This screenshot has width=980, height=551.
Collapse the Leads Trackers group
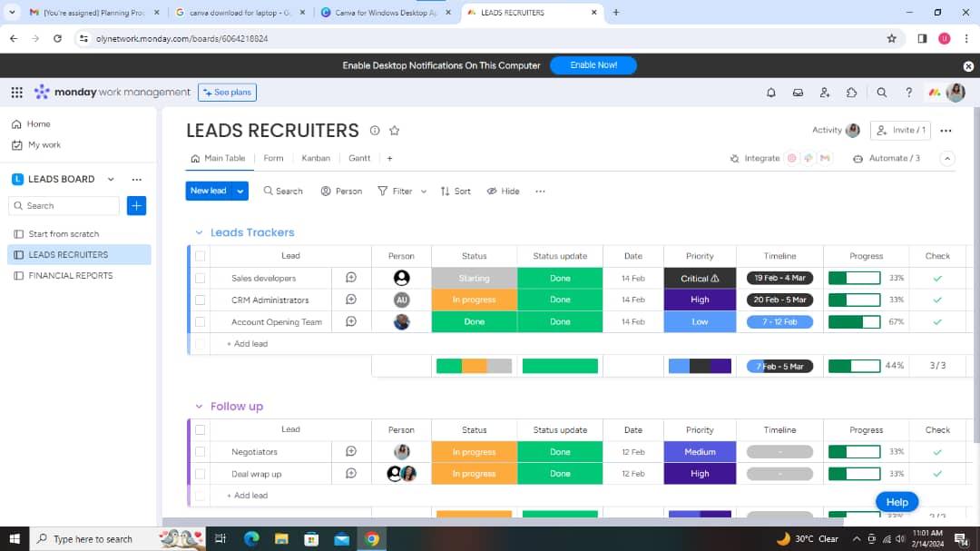199,233
